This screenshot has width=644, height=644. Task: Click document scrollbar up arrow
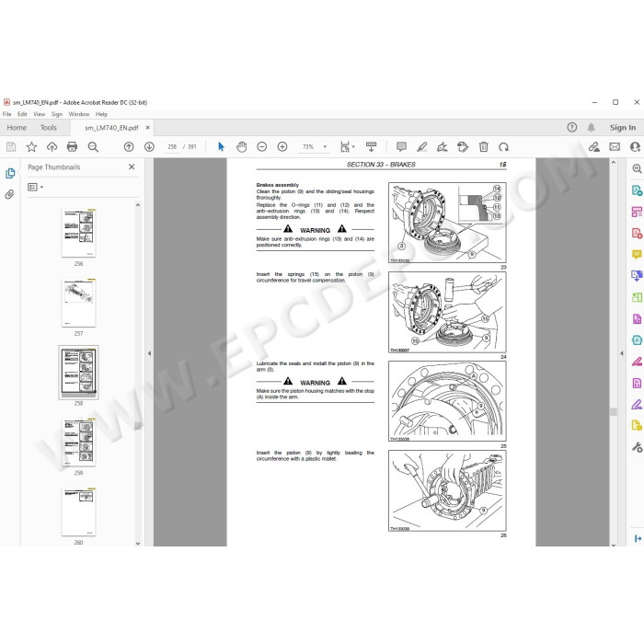614,163
